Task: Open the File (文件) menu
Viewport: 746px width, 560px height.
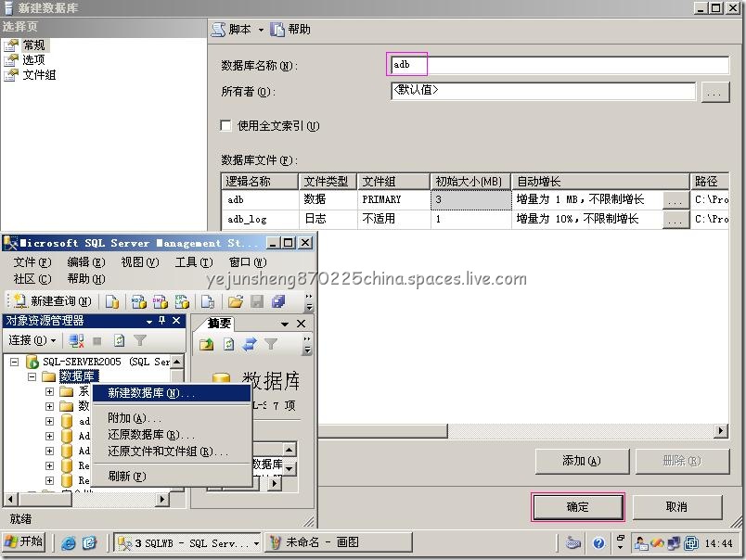Action: (x=32, y=262)
